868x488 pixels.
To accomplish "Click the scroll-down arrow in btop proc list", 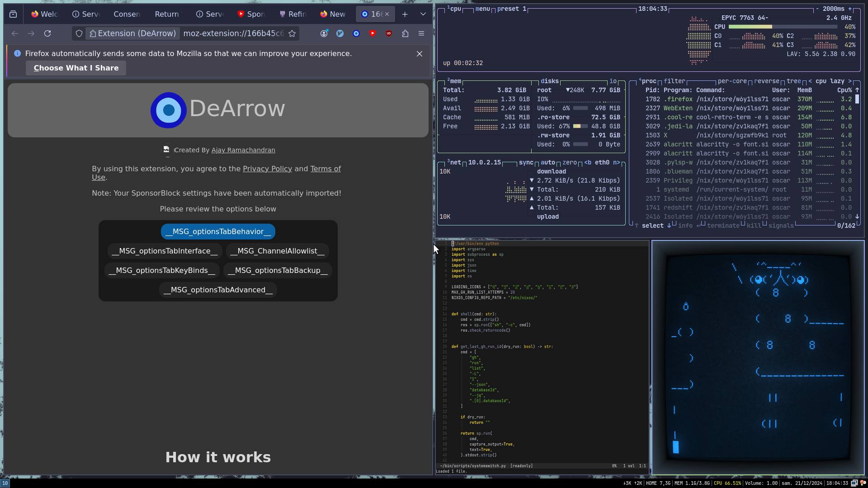I will [x=857, y=216].
